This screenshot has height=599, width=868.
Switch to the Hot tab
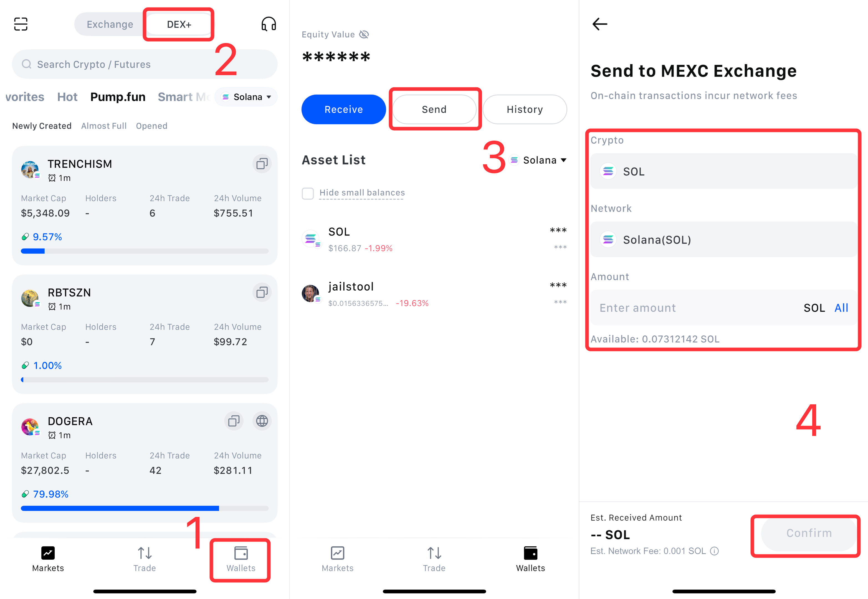tap(67, 97)
